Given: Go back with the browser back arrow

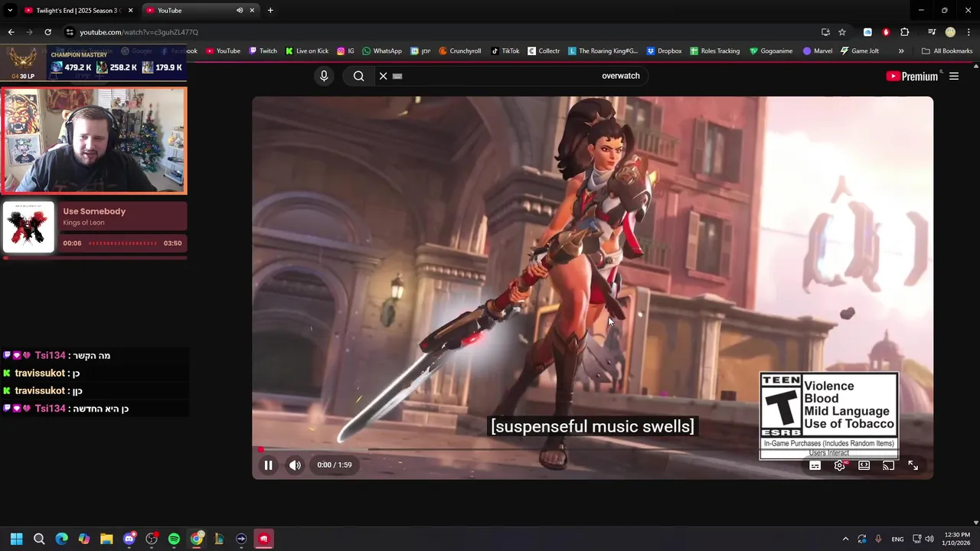Looking at the screenshot, I should pos(11,32).
